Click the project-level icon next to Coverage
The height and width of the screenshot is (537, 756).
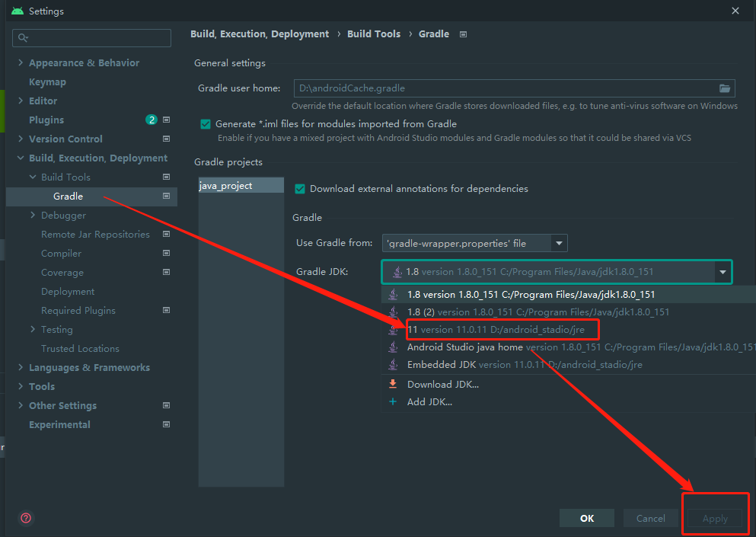166,272
